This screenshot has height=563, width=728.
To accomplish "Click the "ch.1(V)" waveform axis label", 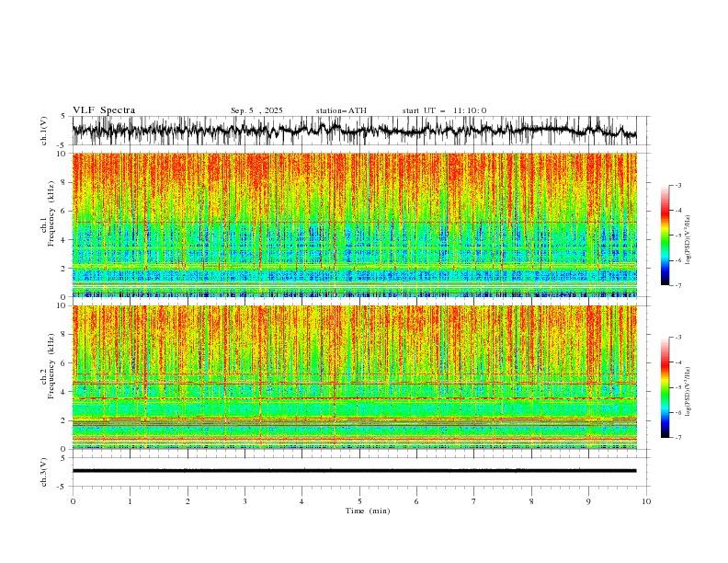I will pyautogui.click(x=44, y=131).
